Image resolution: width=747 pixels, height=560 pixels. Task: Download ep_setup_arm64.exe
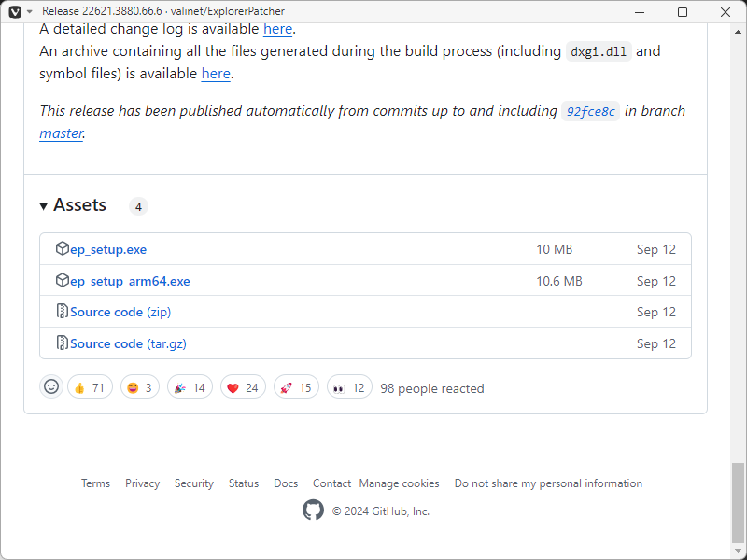tap(130, 282)
